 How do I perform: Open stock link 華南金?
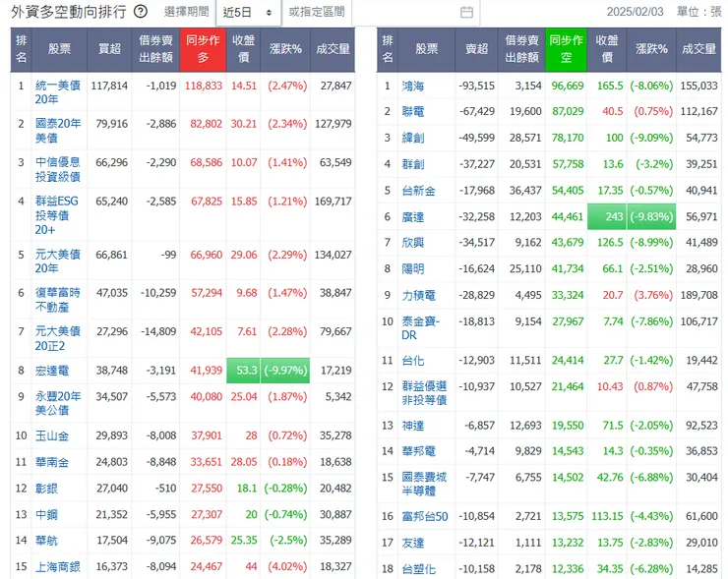tap(52, 462)
